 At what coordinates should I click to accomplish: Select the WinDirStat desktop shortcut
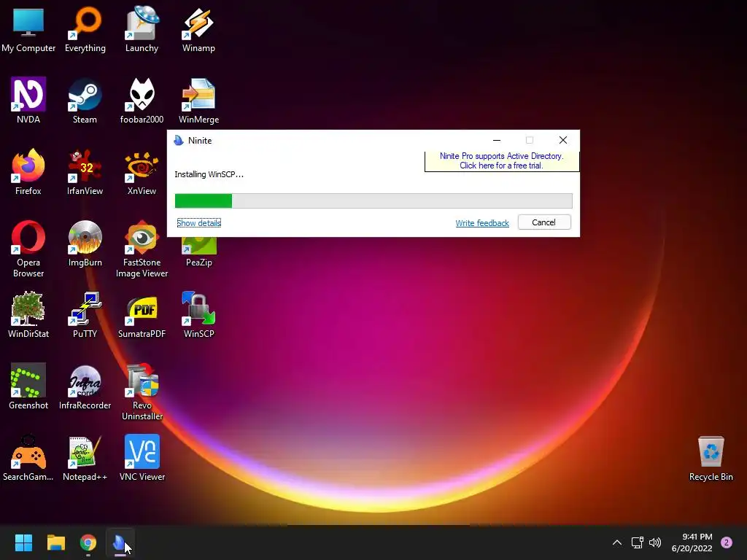pyautogui.click(x=28, y=315)
